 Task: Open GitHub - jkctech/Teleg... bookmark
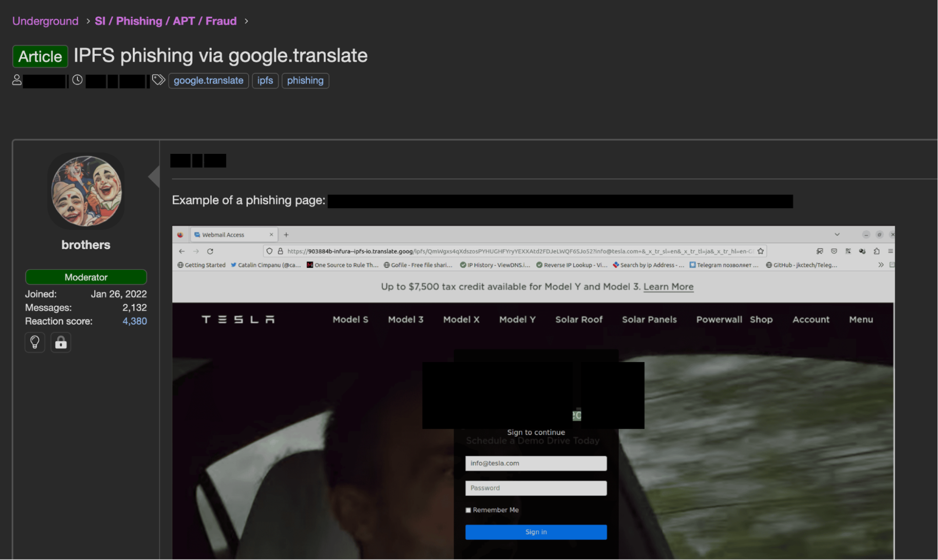(x=801, y=265)
